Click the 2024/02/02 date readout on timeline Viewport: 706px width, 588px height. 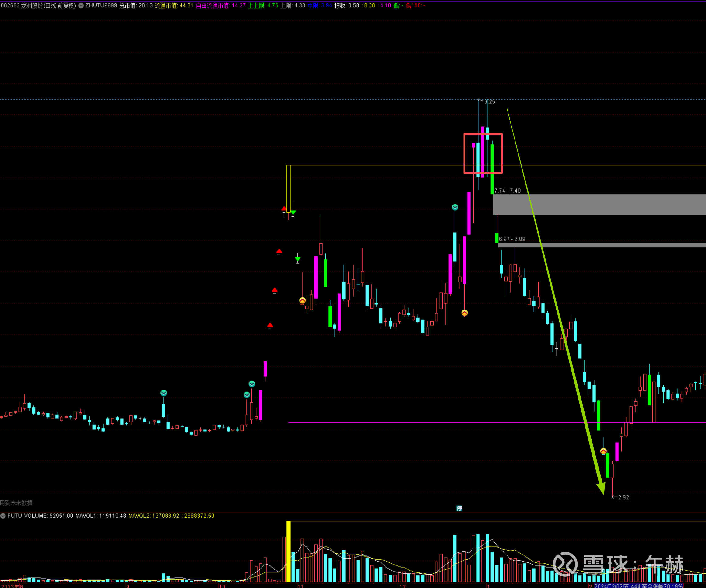tap(612, 586)
